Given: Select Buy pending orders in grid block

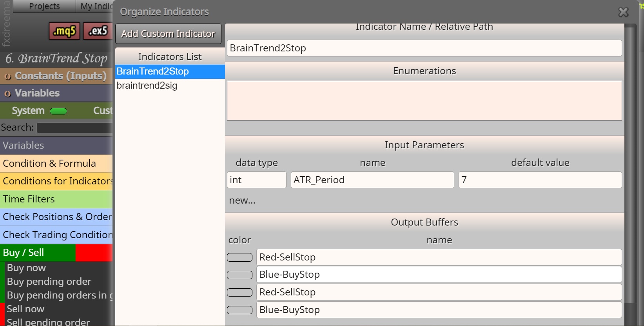Looking at the screenshot, I should point(59,295).
